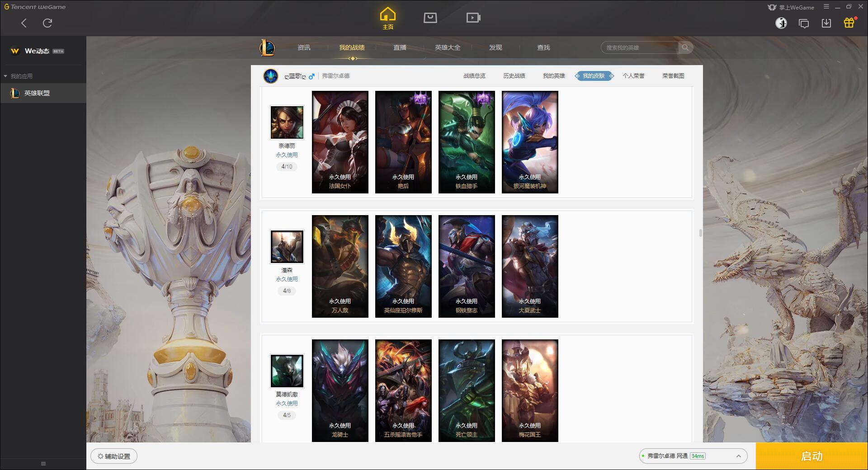Image resolution: width=868 pixels, height=470 pixels.
Task: Select 英雄联盟 in sidebar
Action: click(43, 93)
